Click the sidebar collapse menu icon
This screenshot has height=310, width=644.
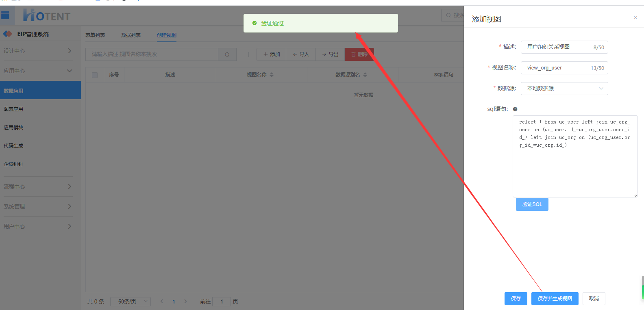coord(5,15)
